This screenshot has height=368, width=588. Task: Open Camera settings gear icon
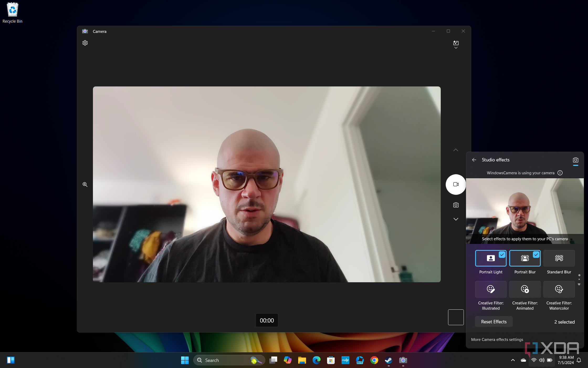point(85,43)
